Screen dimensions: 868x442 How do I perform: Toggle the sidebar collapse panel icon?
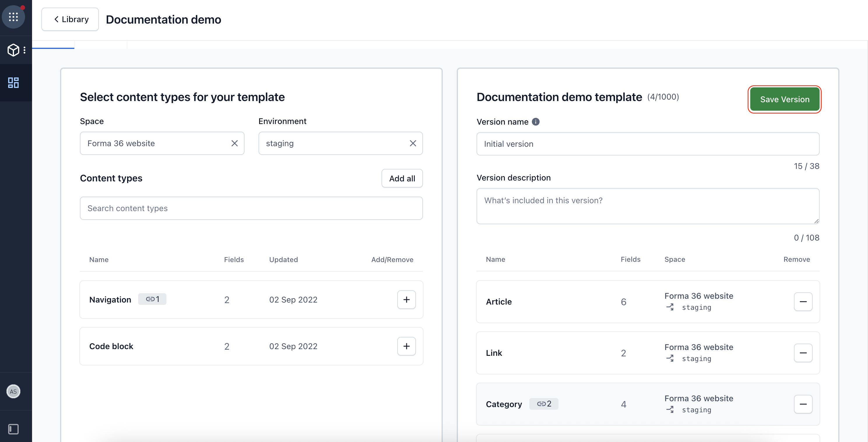[x=13, y=429]
